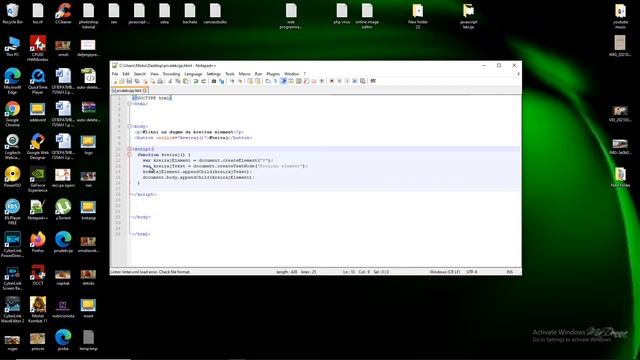This screenshot has height=360, width=640.
Task: Open Find with the binoculars icon
Action: [214, 81]
